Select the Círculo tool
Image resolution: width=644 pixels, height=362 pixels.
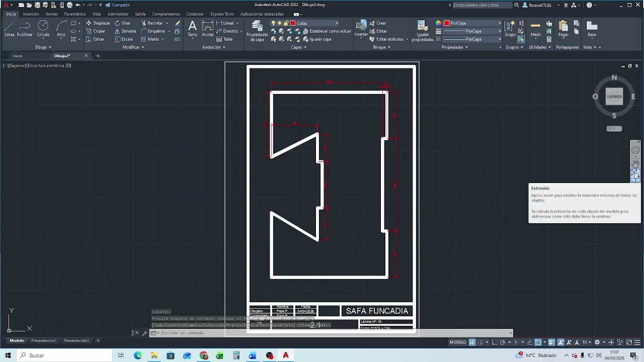pos(43,29)
